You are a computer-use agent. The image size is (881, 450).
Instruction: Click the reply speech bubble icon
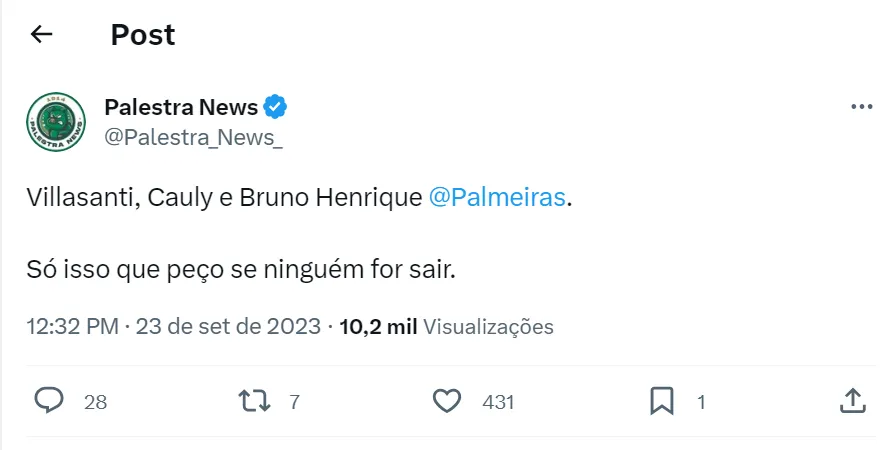tap(49, 401)
